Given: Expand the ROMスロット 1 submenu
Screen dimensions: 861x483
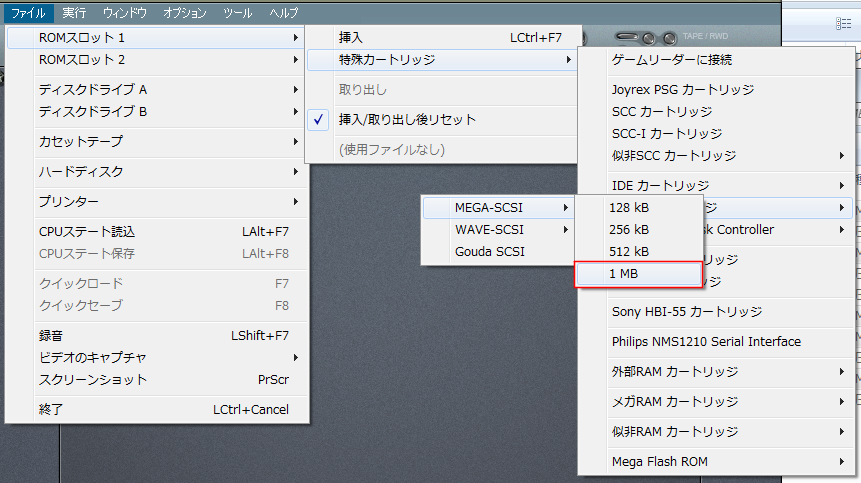Looking at the screenshot, I should [x=156, y=38].
